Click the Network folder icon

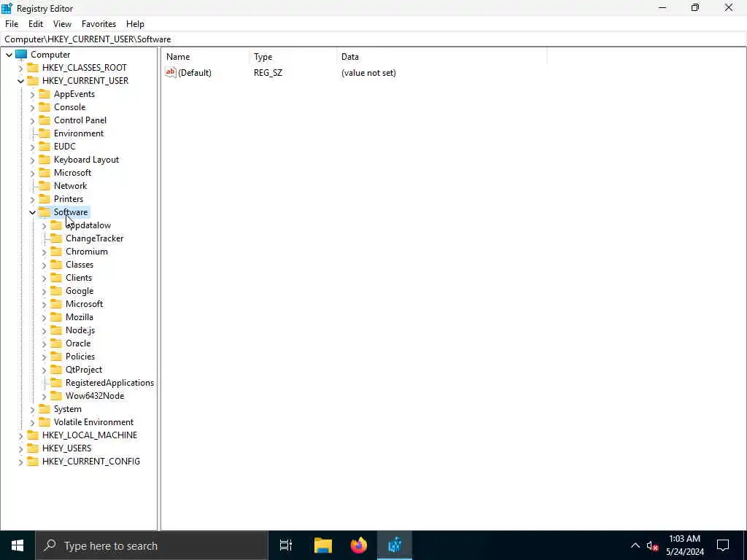tap(44, 186)
